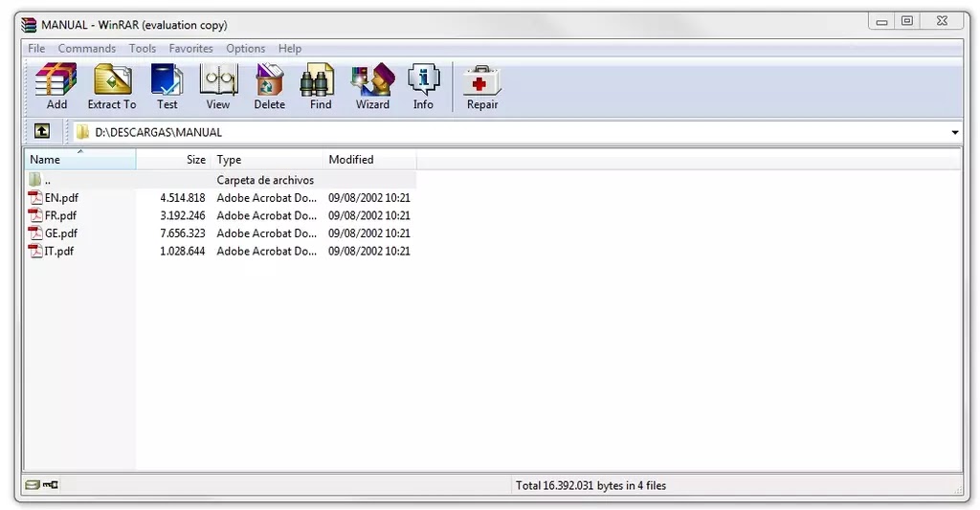Click the IT.pdf file icon

click(x=35, y=251)
